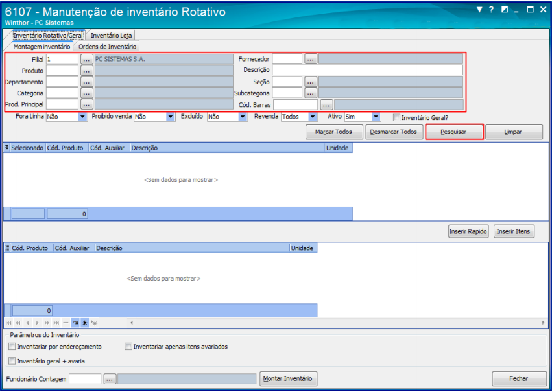Open the Produto lookup ellipsis button
Viewport: 552px width, 392px height.
[x=87, y=71]
